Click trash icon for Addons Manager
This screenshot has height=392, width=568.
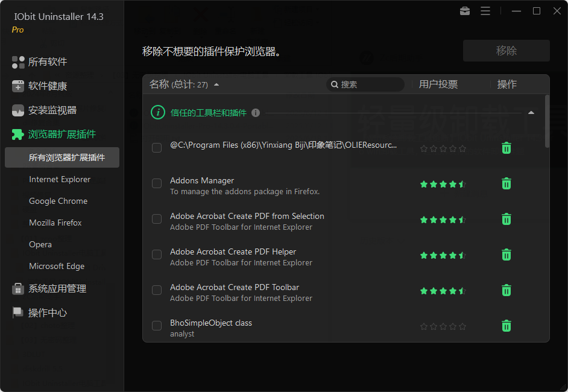click(x=506, y=183)
